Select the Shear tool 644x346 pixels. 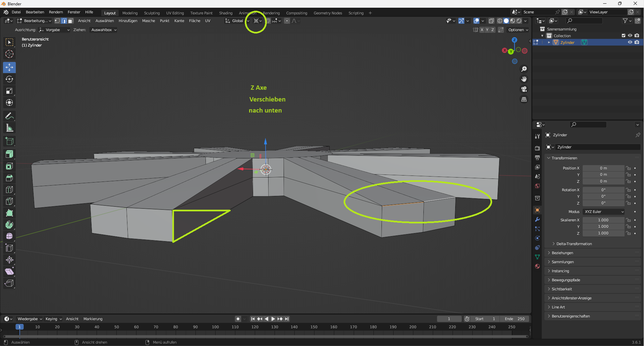(x=9, y=272)
